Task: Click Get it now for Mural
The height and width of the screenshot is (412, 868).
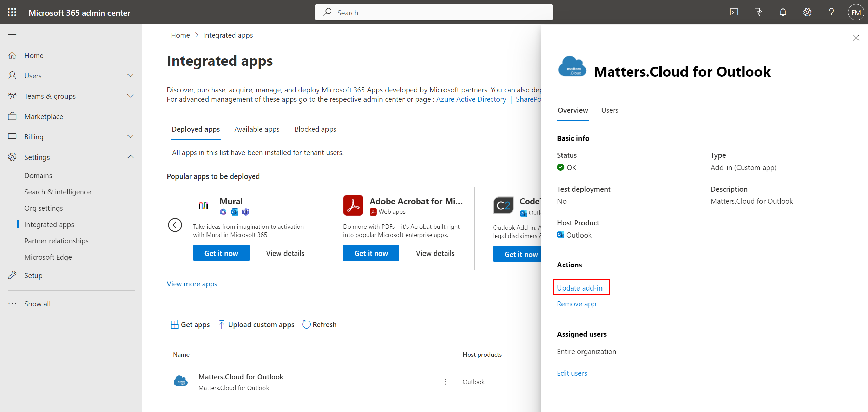Action: [221, 253]
